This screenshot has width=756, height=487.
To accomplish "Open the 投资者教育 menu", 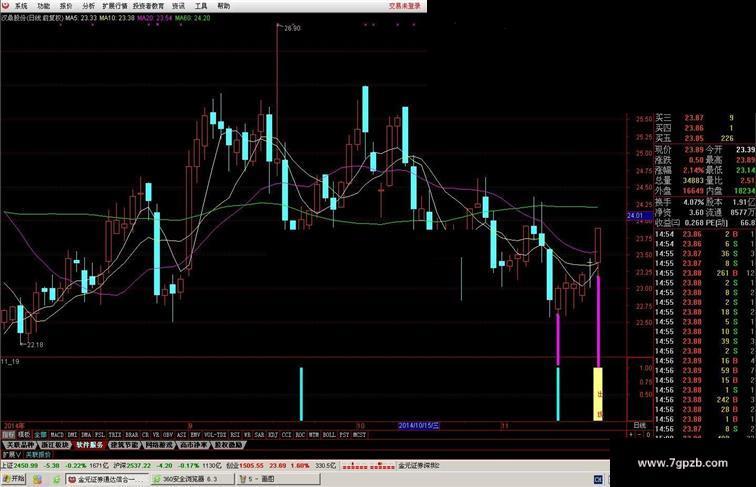I will pyautogui.click(x=148, y=6).
